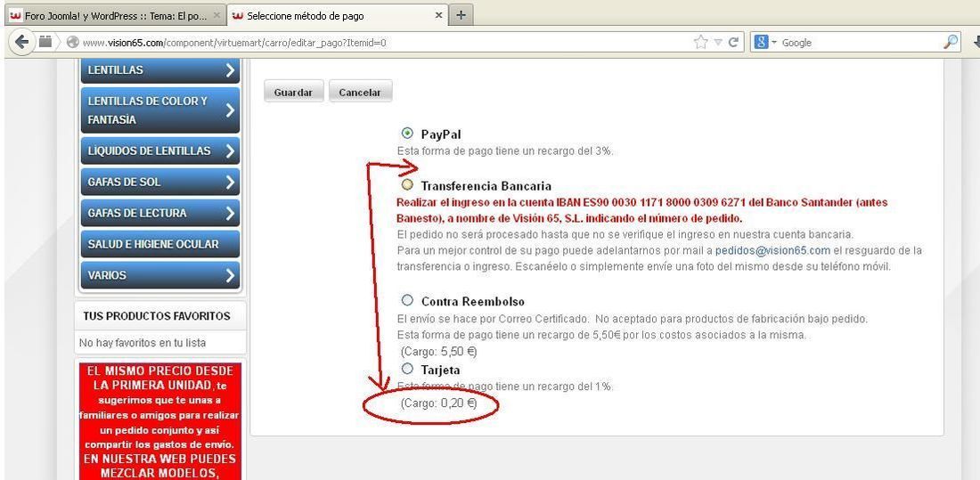Open LENTILLAS DE COLOR Y FANTASÍA category

pos(160,110)
